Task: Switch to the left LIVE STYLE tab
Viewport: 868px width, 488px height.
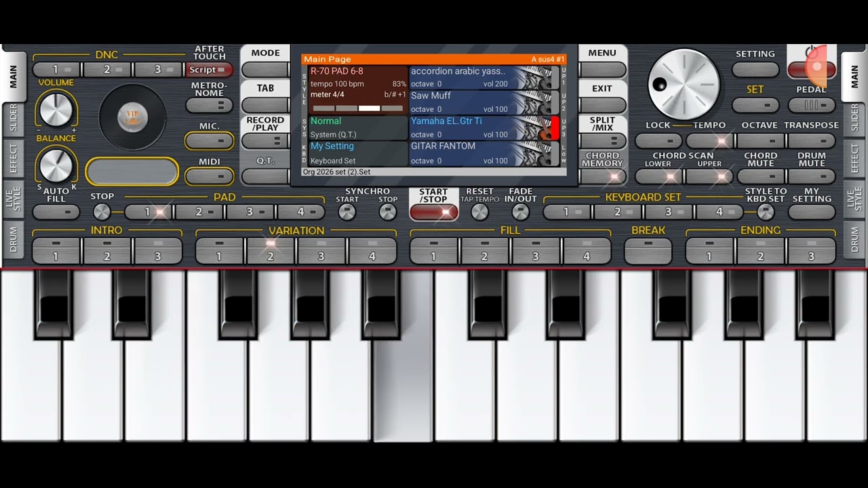Action: tap(13, 199)
